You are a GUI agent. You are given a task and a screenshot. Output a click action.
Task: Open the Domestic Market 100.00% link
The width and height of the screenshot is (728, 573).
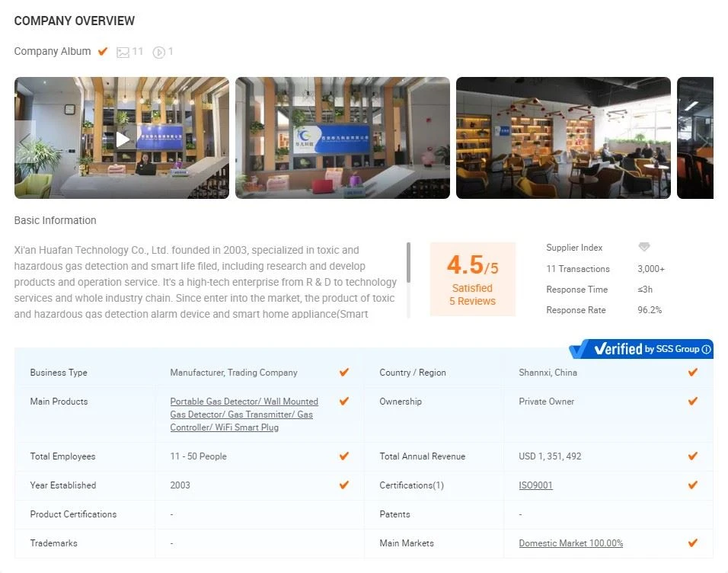571,543
